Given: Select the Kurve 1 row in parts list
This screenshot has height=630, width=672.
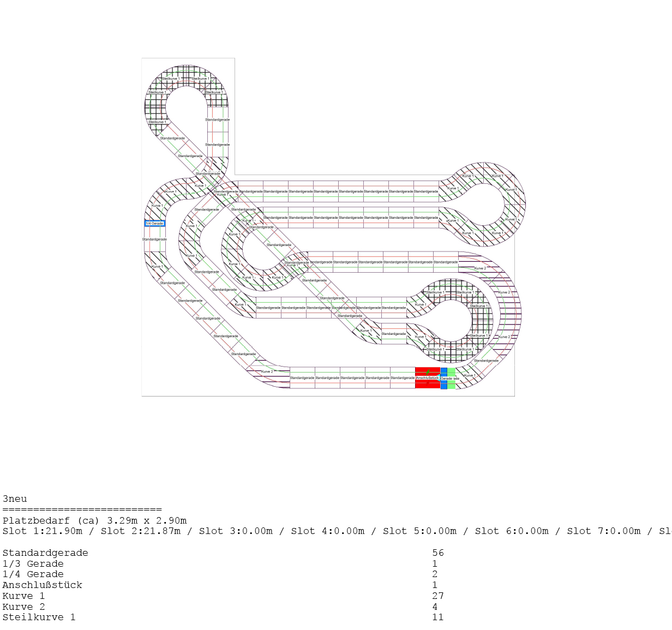Looking at the screenshot, I should 25,596.
